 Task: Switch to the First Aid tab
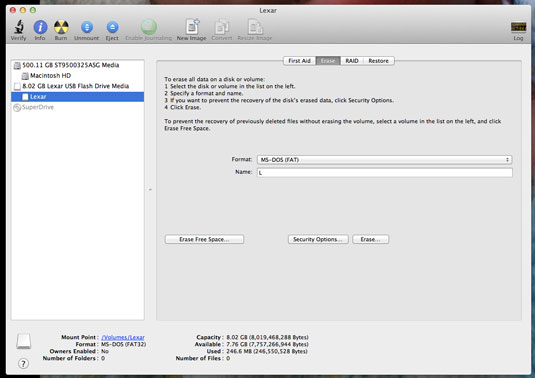point(300,61)
